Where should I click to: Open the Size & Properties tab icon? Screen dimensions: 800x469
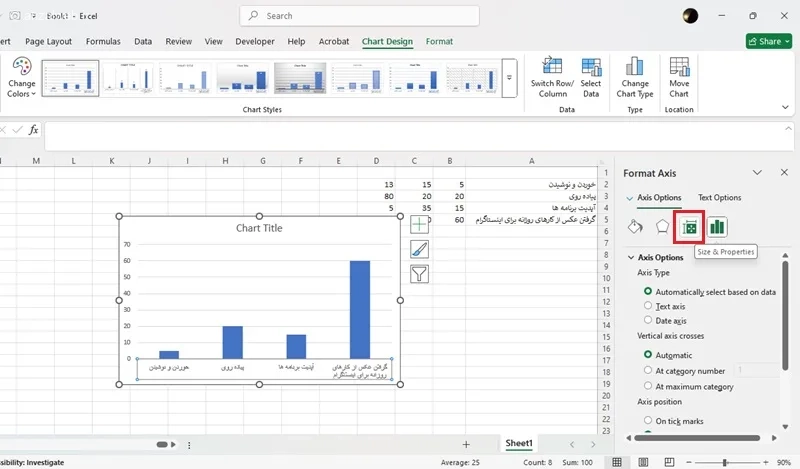tap(689, 227)
